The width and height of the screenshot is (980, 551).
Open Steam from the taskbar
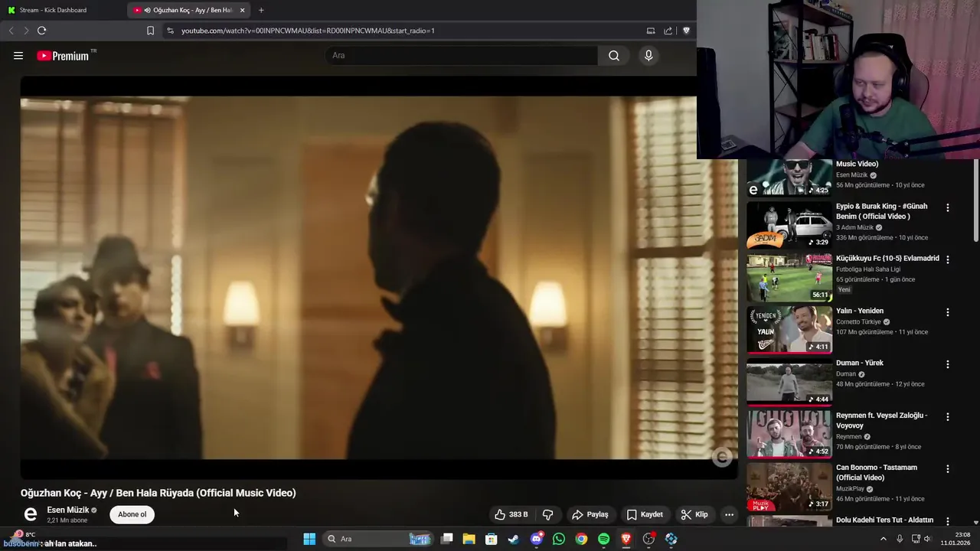514,539
